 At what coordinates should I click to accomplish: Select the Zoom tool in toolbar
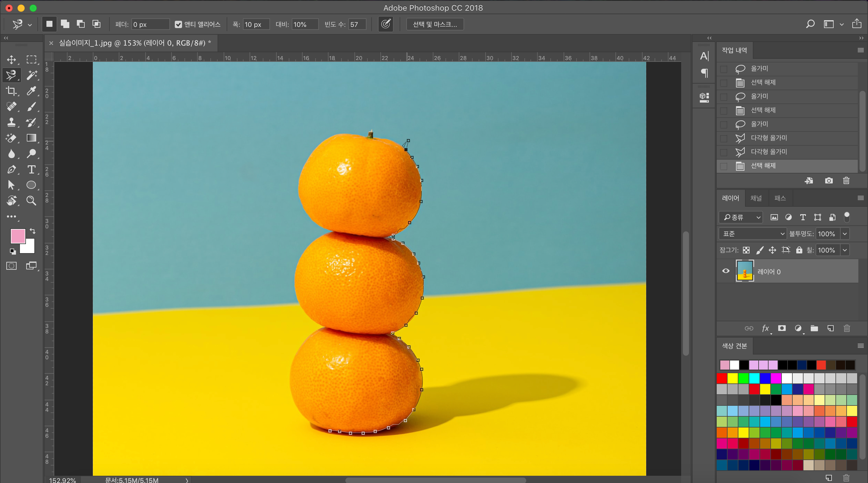[x=31, y=201]
